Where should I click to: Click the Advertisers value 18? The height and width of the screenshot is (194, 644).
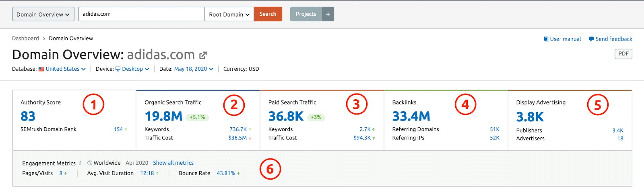coord(620,139)
